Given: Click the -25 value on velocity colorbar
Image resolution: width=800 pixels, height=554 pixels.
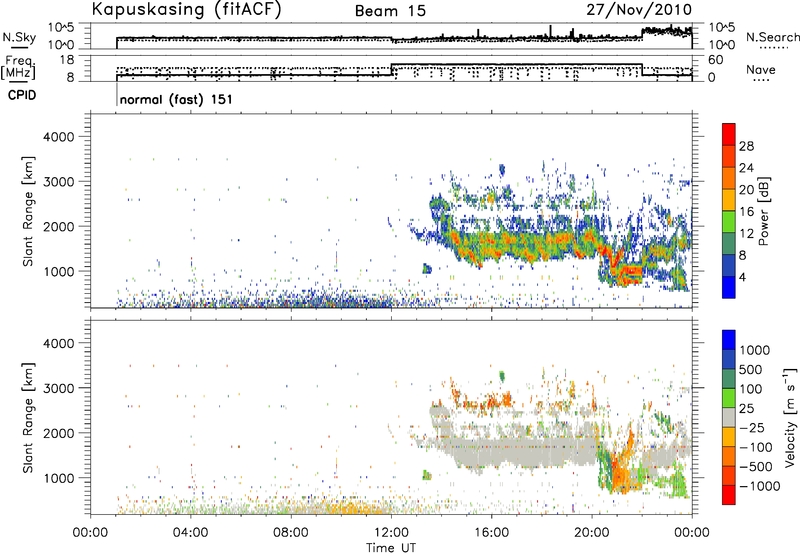Looking at the screenshot, I should [x=752, y=428].
